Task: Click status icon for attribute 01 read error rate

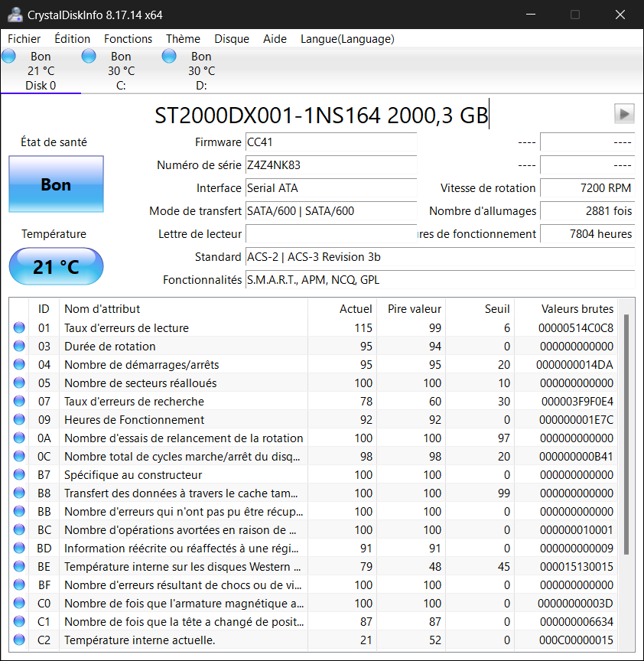Action: coord(19,328)
